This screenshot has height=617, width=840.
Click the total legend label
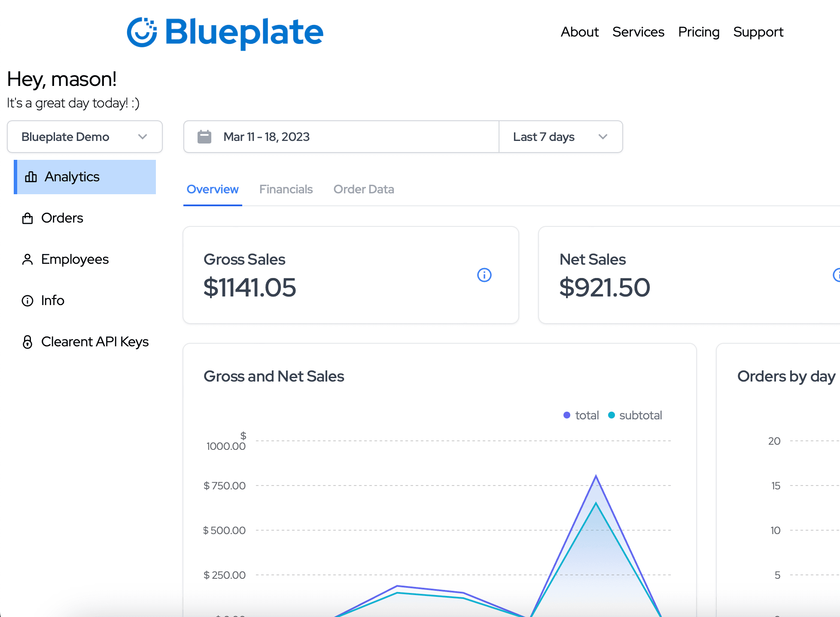[x=587, y=415]
